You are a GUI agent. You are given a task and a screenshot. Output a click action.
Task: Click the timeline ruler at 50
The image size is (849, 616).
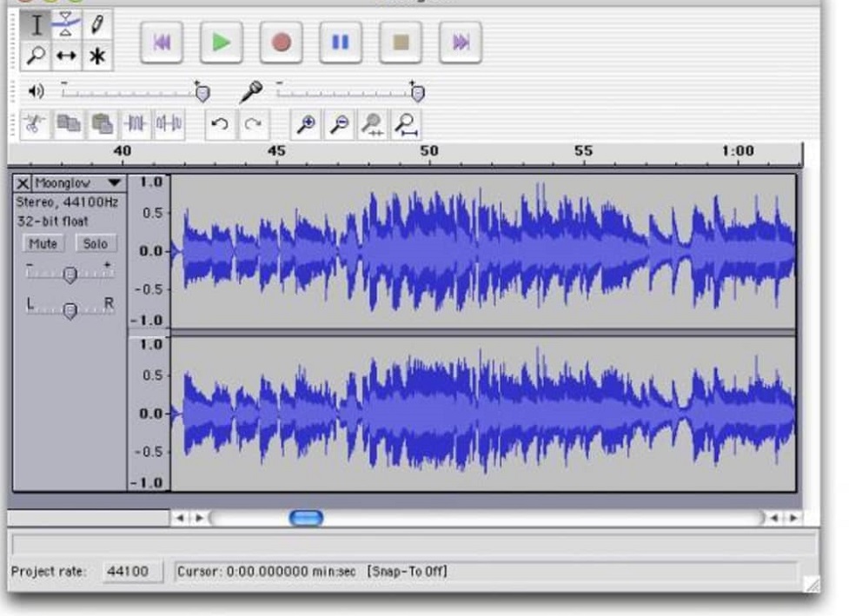pos(429,151)
